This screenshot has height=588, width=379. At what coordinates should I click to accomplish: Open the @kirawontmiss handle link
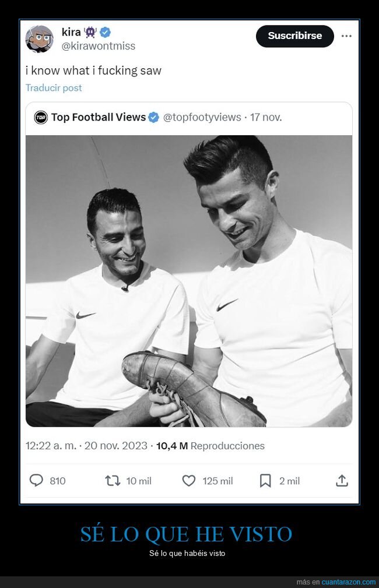tap(99, 45)
